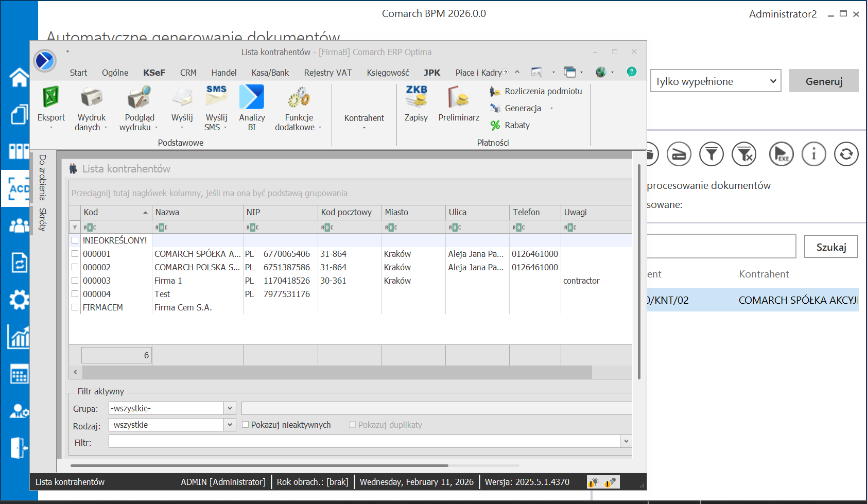Click the info circle icon
Screen dimensions: 867x504
(x=813, y=154)
